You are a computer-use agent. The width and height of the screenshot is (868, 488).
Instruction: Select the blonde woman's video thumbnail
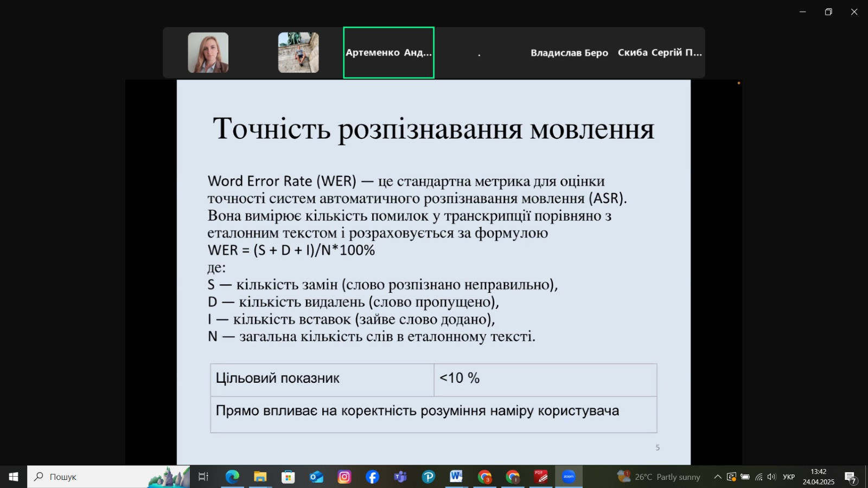(x=208, y=53)
